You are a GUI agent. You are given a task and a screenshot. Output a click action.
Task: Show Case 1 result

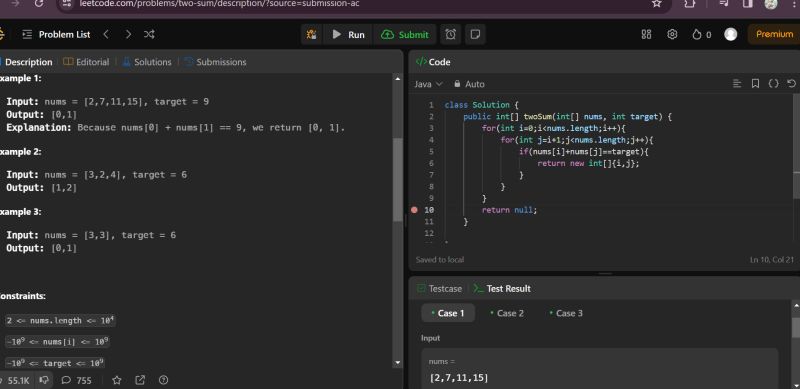(x=448, y=313)
